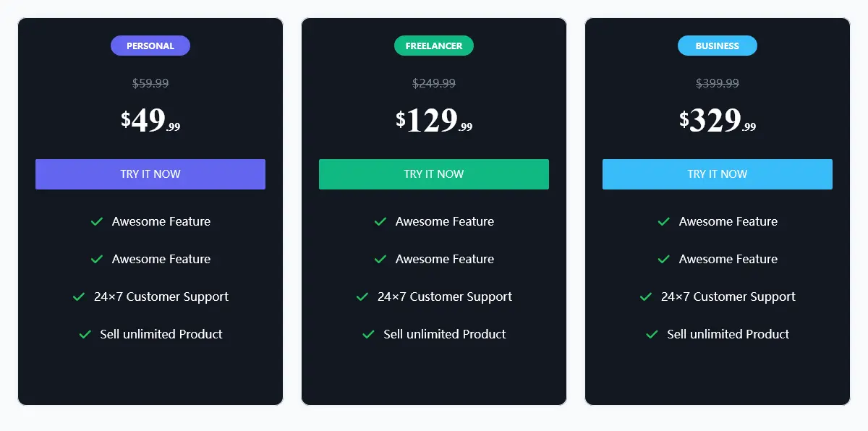Click checkmark beside Sell unlimited Product in Freelancer
Viewport: 868px width, 431px height.
tap(369, 334)
